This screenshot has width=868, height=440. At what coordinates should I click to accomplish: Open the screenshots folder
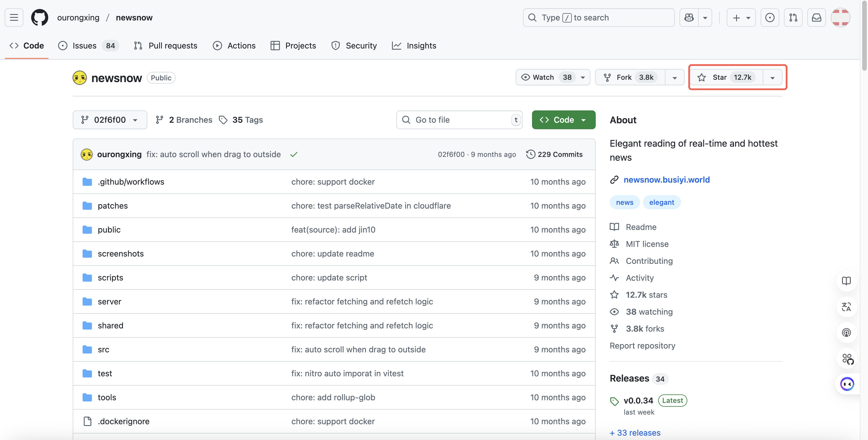[x=121, y=254]
